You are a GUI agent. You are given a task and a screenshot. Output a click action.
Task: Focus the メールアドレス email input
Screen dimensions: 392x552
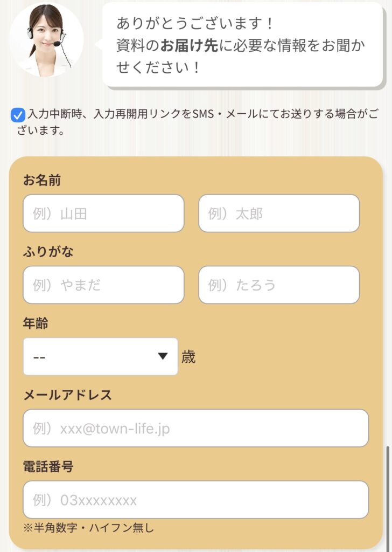[195, 428]
